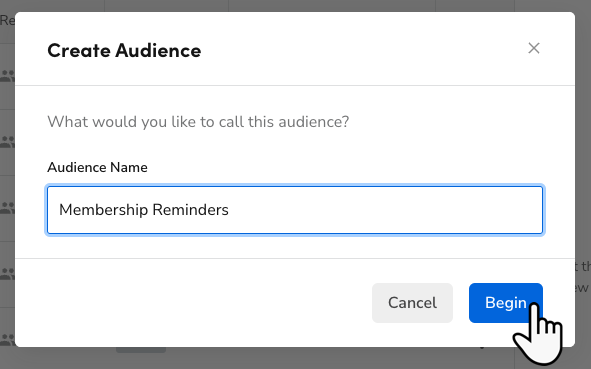Click Begin to create the audience
591x369 pixels.
coord(506,303)
